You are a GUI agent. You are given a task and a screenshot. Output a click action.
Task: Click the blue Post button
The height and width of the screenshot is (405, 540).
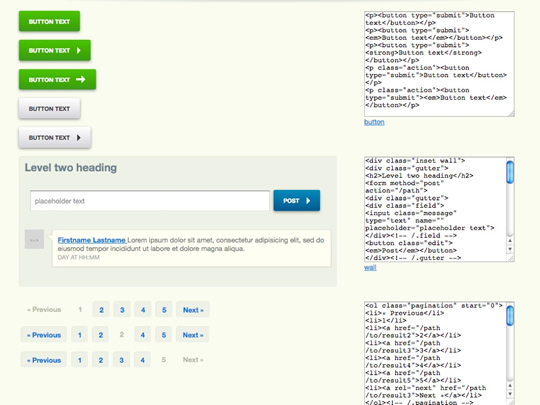297,200
